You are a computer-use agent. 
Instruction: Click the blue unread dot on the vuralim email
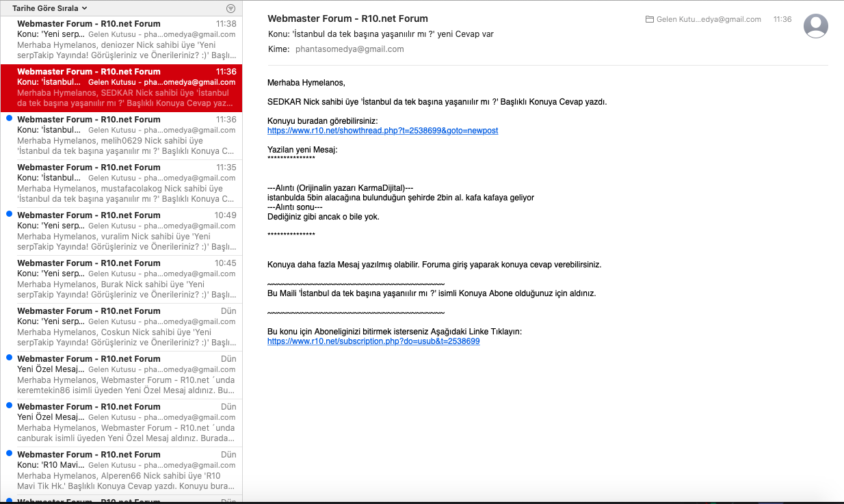(x=8, y=214)
